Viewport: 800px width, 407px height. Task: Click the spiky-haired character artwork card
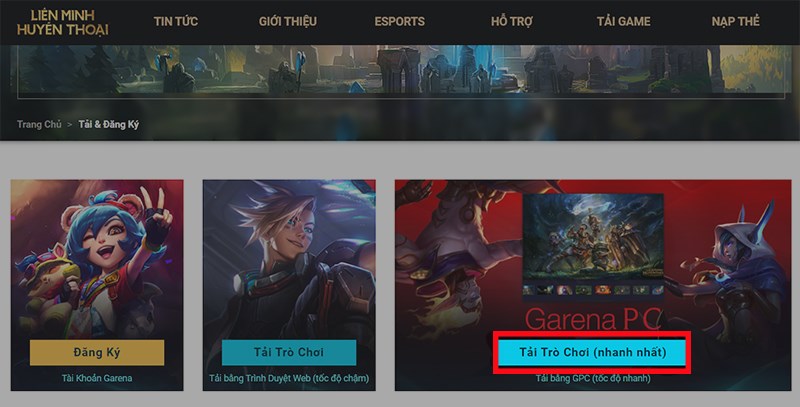pos(289,260)
